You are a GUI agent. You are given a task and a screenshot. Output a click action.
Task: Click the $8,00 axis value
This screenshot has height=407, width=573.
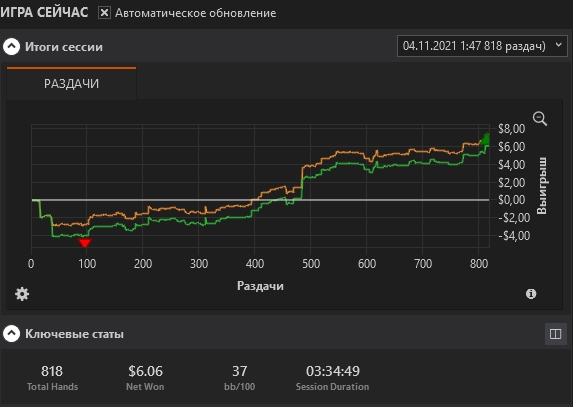512,129
